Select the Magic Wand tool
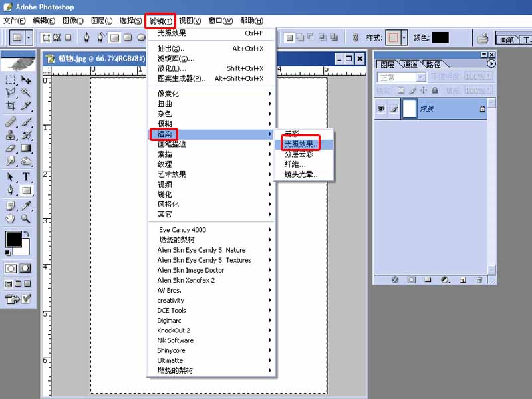 [26, 92]
